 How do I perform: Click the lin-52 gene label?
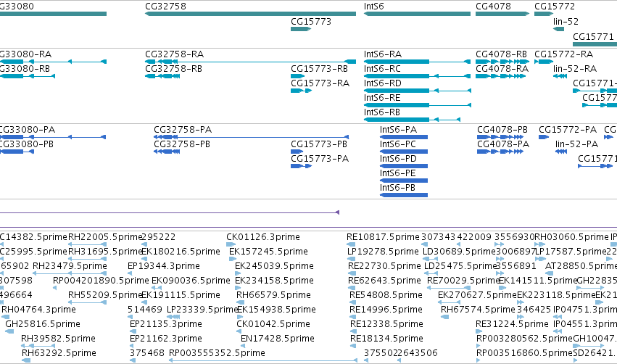(x=566, y=22)
